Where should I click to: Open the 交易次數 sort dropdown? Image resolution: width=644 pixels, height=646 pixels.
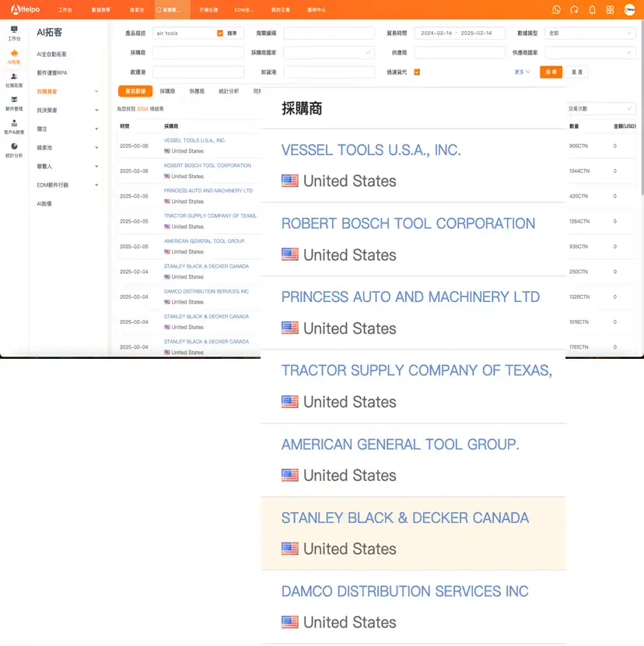click(x=600, y=109)
